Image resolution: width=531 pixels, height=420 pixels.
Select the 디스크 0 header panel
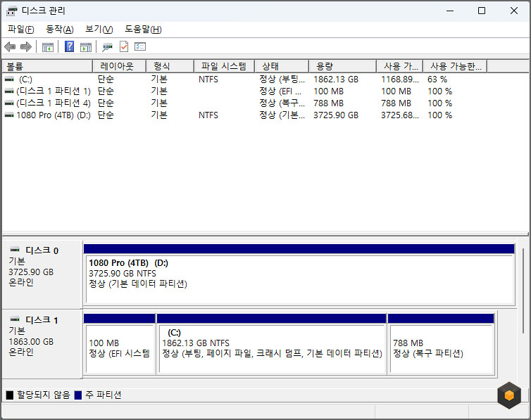pyautogui.click(x=42, y=274)
